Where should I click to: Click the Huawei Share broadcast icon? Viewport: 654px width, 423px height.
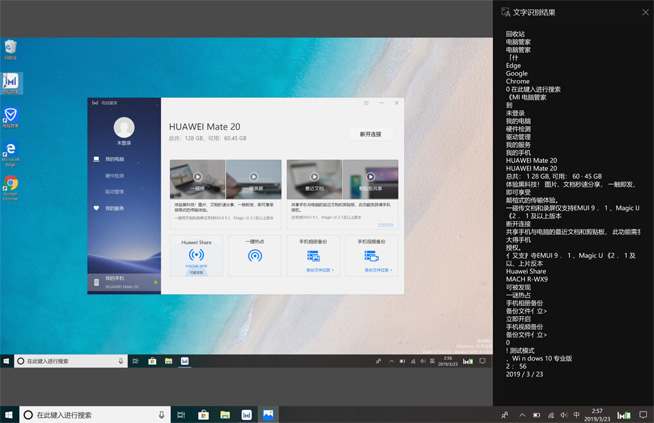[x=196, y=256]
